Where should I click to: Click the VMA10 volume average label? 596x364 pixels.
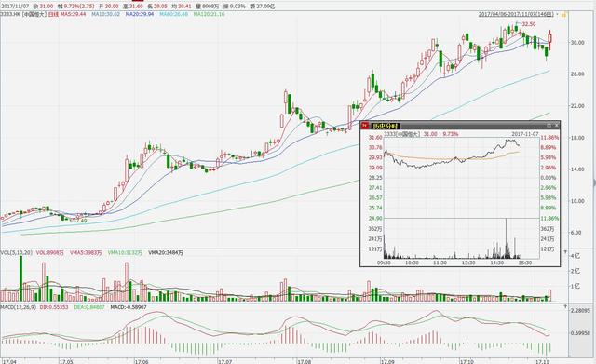pyautogui.click(x=125, y=252)
